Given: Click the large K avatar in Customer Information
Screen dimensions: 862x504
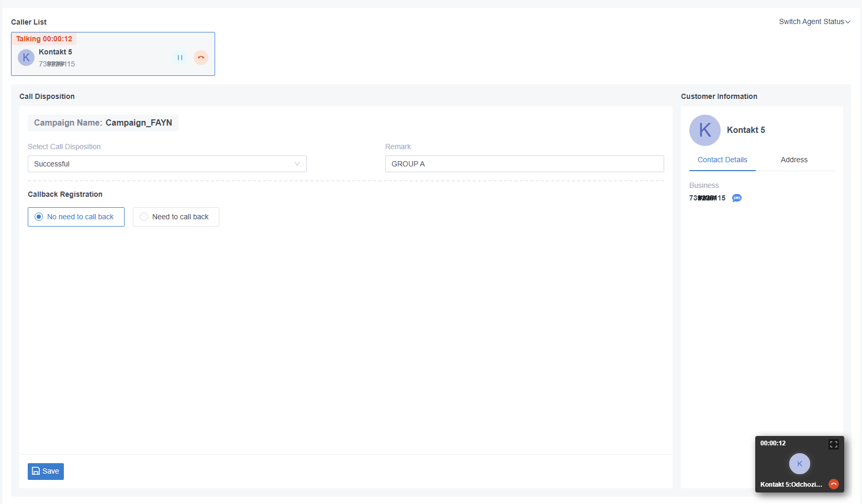Looking at the screenshot, I should click(705, 130).
